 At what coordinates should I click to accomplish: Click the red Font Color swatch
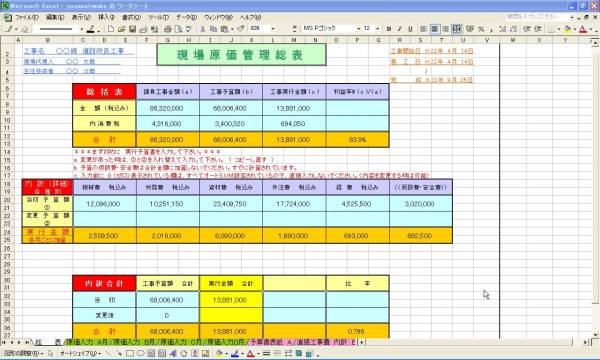tap(583, 29)
